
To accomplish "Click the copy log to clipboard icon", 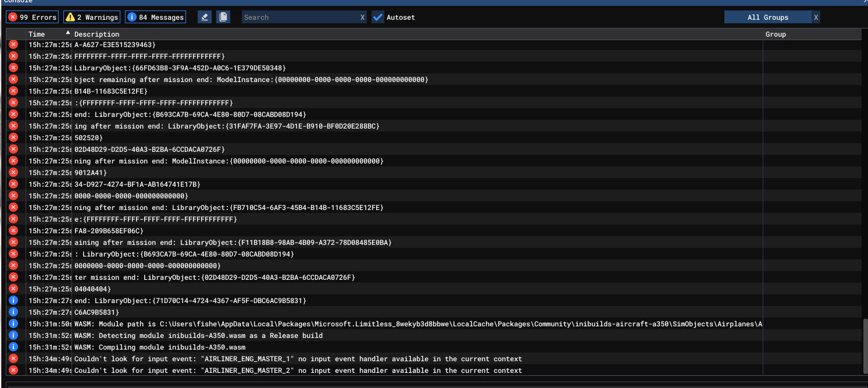I will pyautogui.click(x=223, y=17).
